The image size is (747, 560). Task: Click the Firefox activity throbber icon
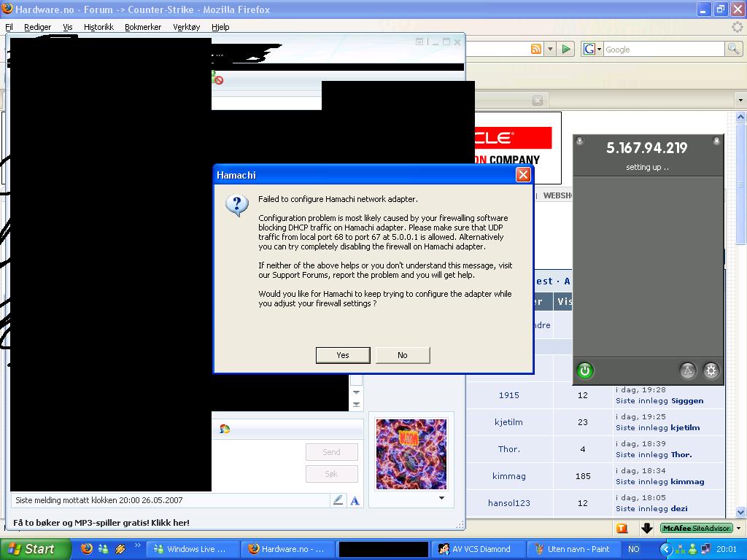coord(737,27)
